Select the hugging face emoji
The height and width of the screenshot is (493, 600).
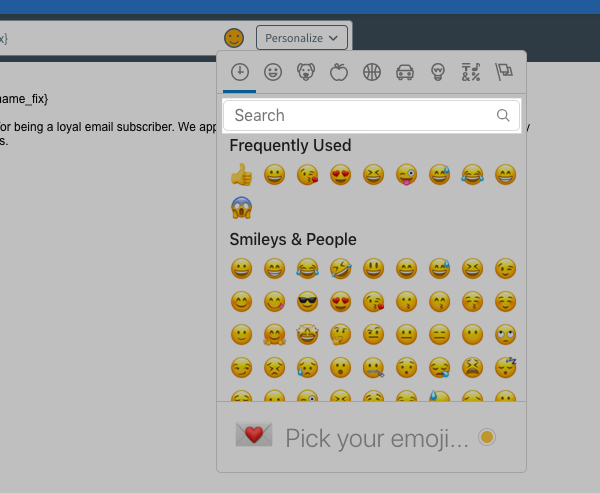coord(274,334)
